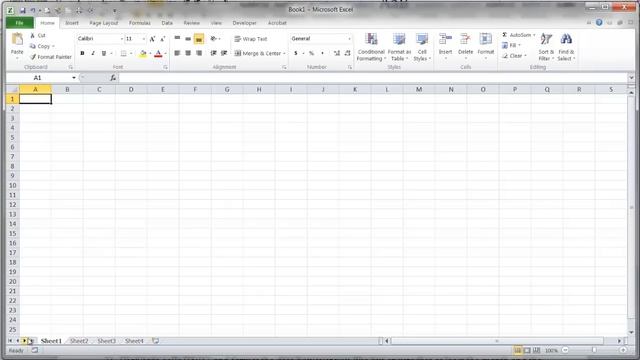Image resolution: width=640 pixels, height=360 pixels.
Task: Apply Comma Style formatting
Action: [x=322, y=53]
